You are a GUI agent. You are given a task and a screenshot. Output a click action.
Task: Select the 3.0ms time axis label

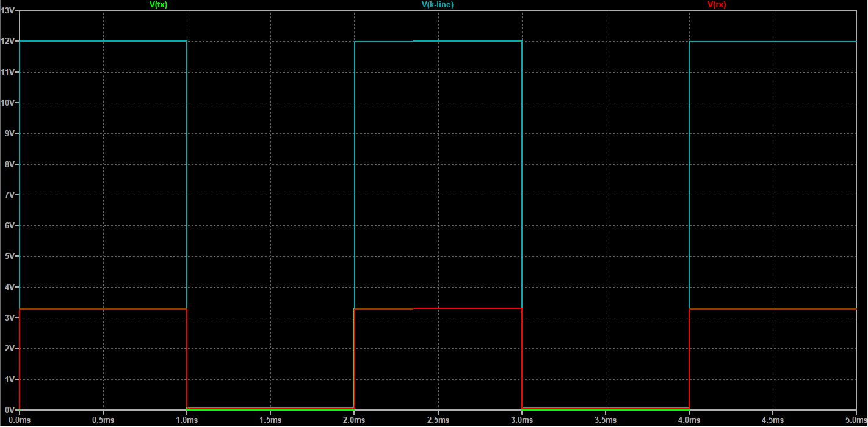point(521,420)
